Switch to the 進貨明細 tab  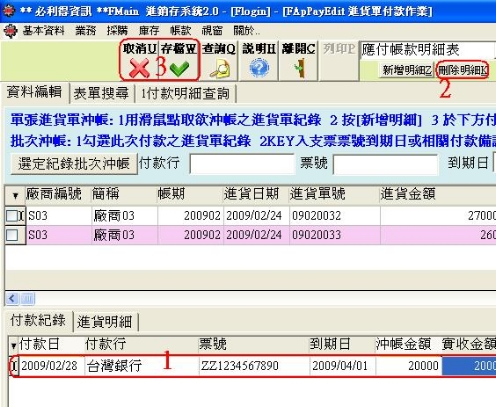coord(105,322)
